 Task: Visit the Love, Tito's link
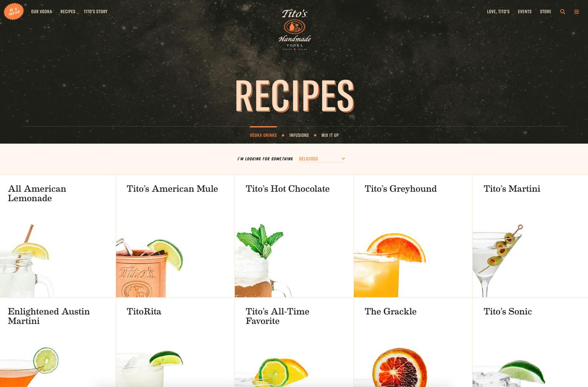coord(498,12)
